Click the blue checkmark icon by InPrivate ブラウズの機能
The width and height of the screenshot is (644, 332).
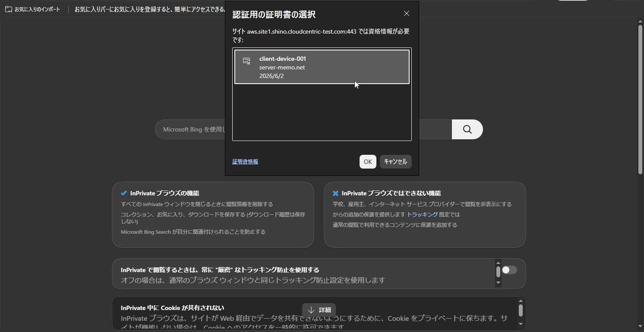[124, 193]
